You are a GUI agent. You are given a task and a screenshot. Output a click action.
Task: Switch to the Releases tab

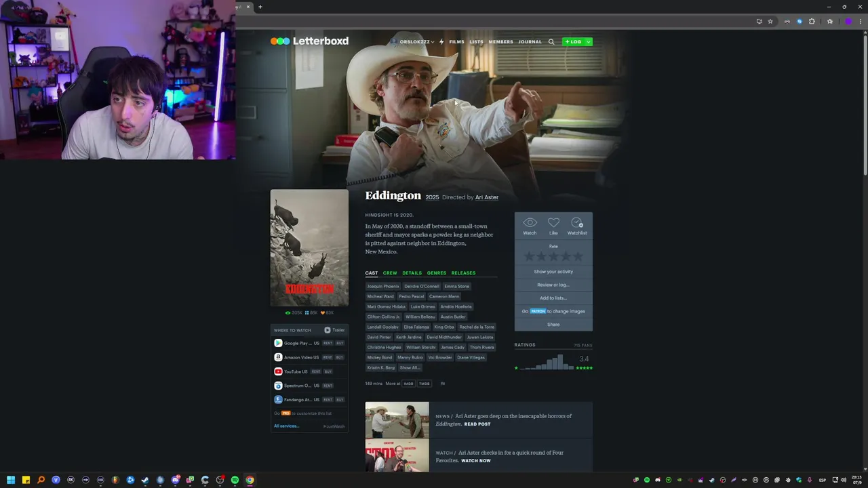(464, 273)
